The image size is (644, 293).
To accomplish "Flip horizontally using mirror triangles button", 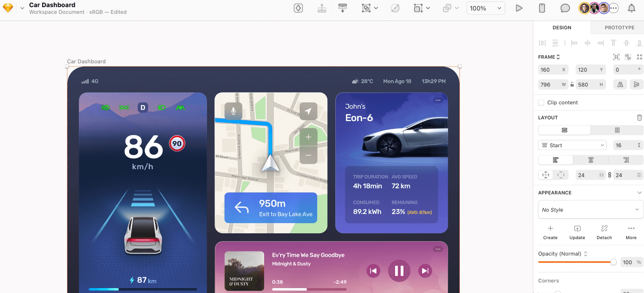I will pyautogui.click(x=620, y=85).
